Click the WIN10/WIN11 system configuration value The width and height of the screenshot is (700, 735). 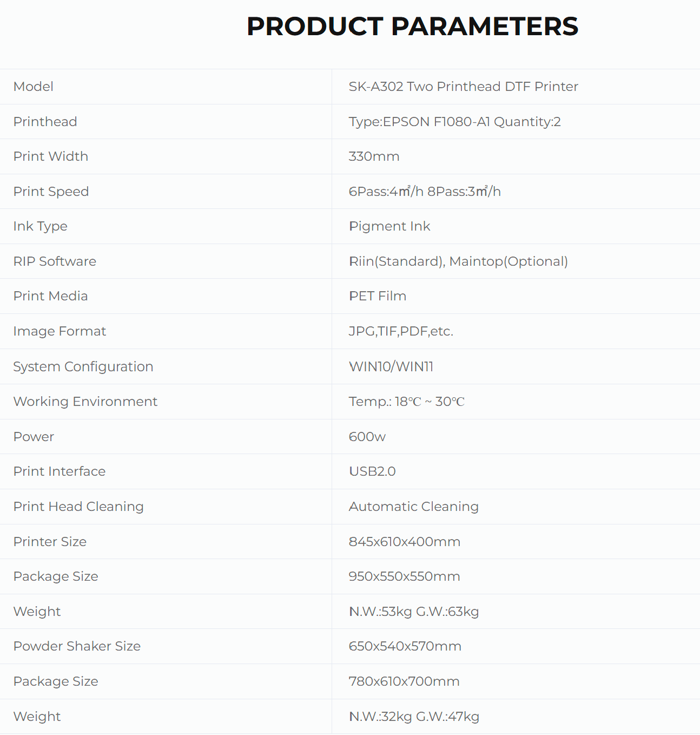pyautogui.click(x=391, y=366)
